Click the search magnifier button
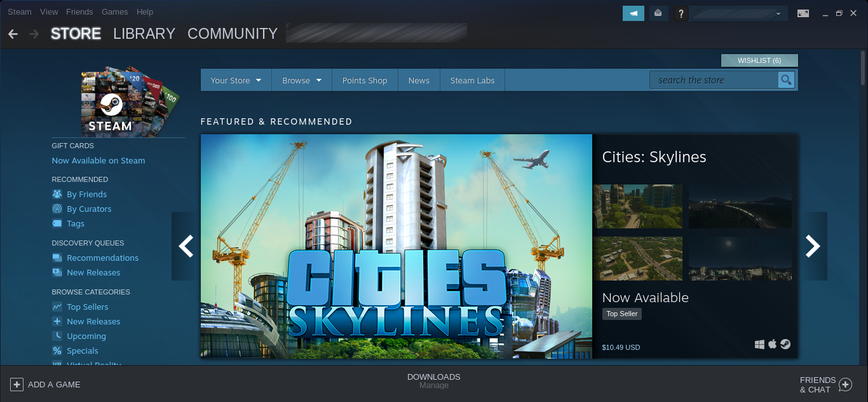Screen dimensions: 868x402 point(787,80)
